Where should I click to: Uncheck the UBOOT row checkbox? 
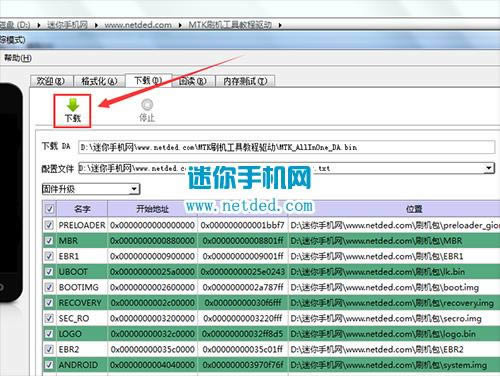coord(49,271)
